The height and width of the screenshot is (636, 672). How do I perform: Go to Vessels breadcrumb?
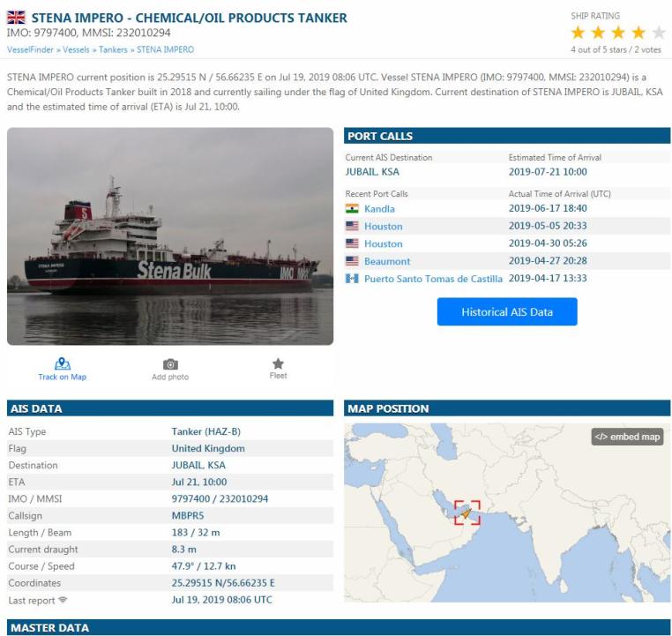click(x=76, y=49)
